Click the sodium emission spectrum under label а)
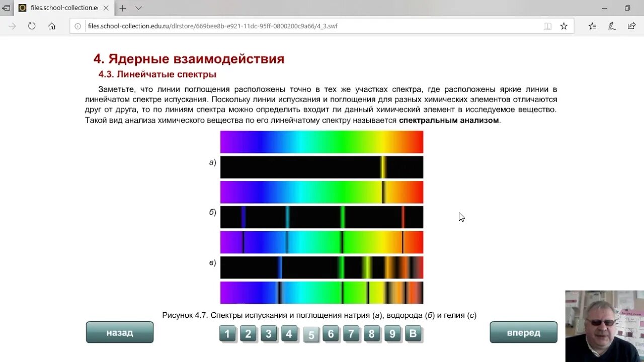Screen dimensions: 644x362 pos(321,167)
